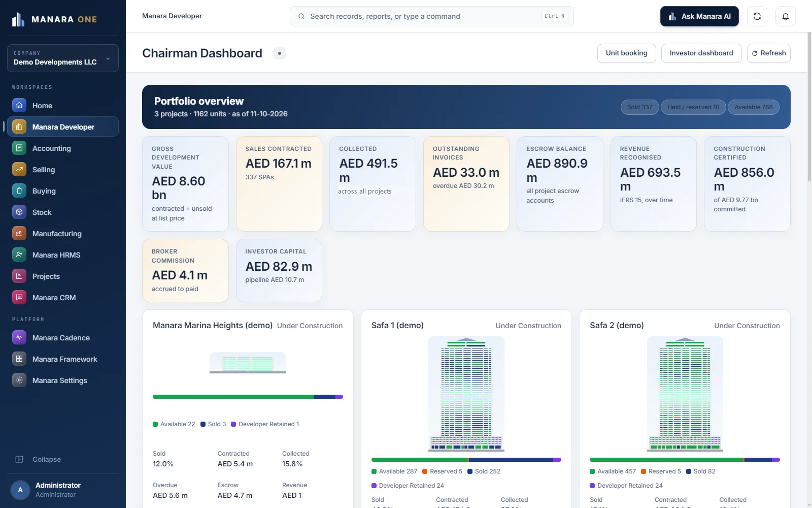Screen dimensions: 812x508
Task: Focus the search records input field
Action: (x=432, y=16)
